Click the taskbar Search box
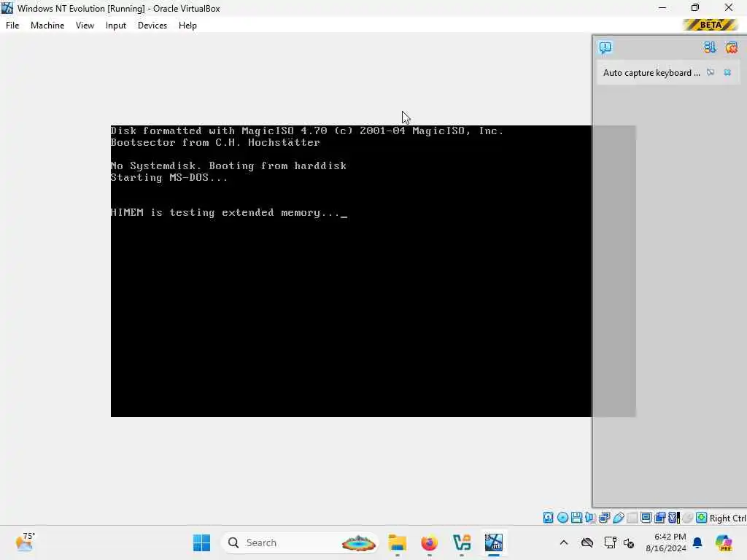This screenshot has width=747, height=560. (300, 542)
